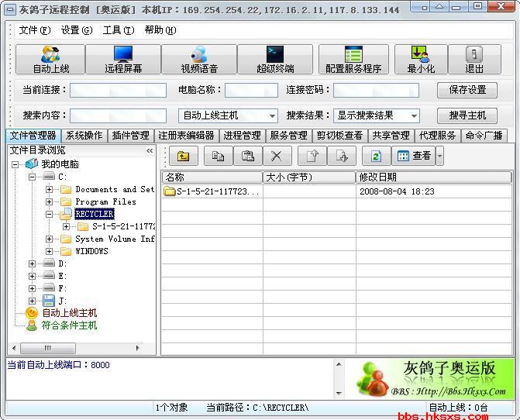Viewport: 520px width, 420px height.
Task: Open the 显示搜索结果 dropdown
Action: (x=415, y=115)
